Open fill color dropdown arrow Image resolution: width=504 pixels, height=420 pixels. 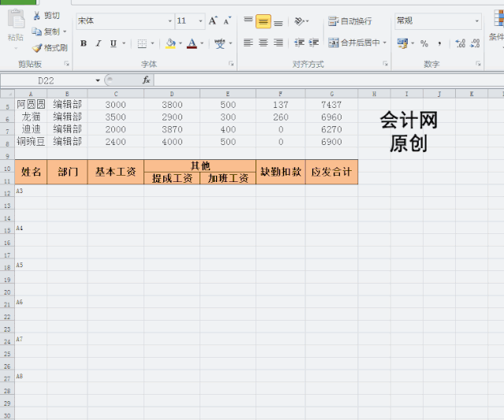coord(181,43)
